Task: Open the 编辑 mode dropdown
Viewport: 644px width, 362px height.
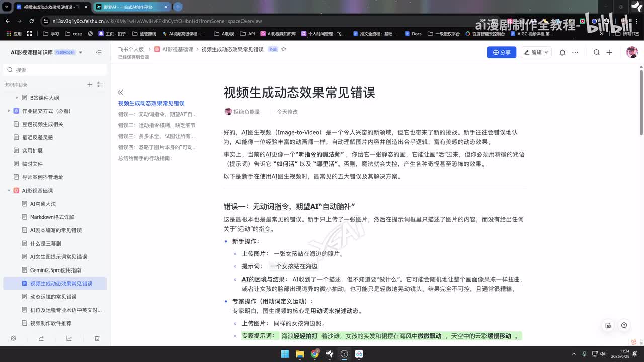Action: pyautogui.click(x=536, y=52)
